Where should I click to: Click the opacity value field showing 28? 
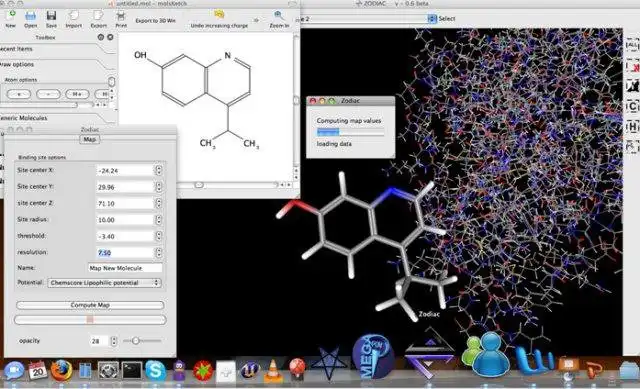pos(100,341)
